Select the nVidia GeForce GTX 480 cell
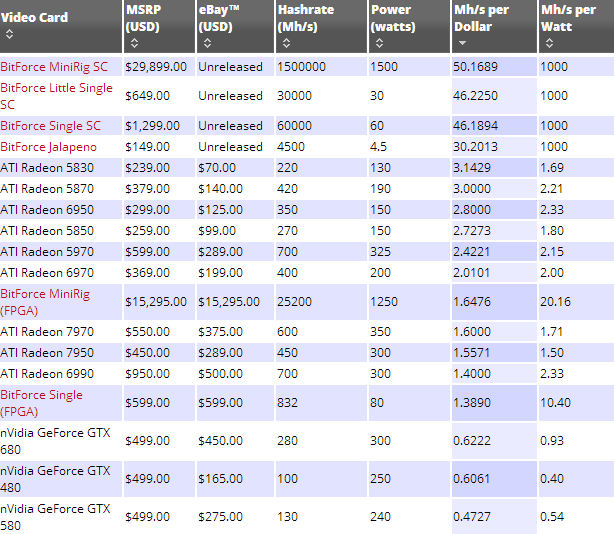The width and height of the screenshot is (614, 534). tap(61, 479)
